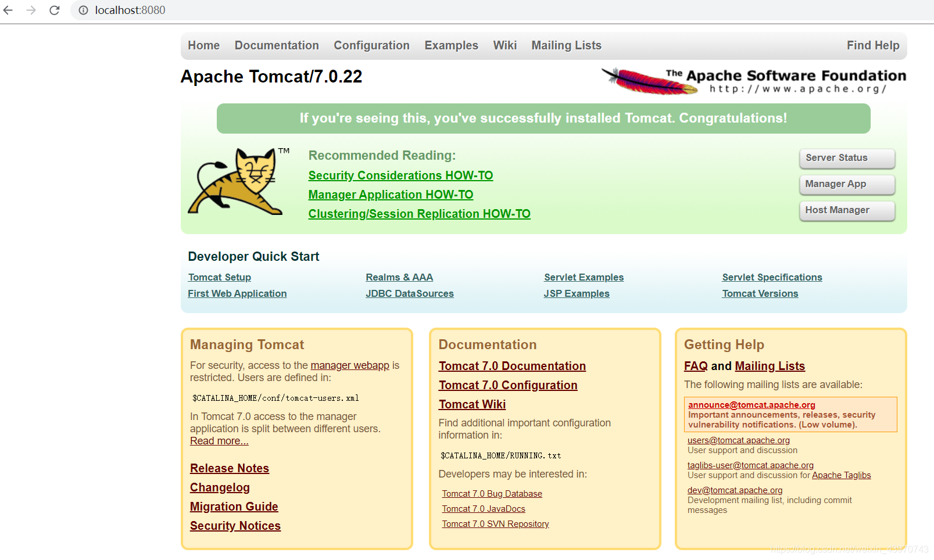Open Security Notices link
The height and width of the screenshot is (560, 934).
235,526
